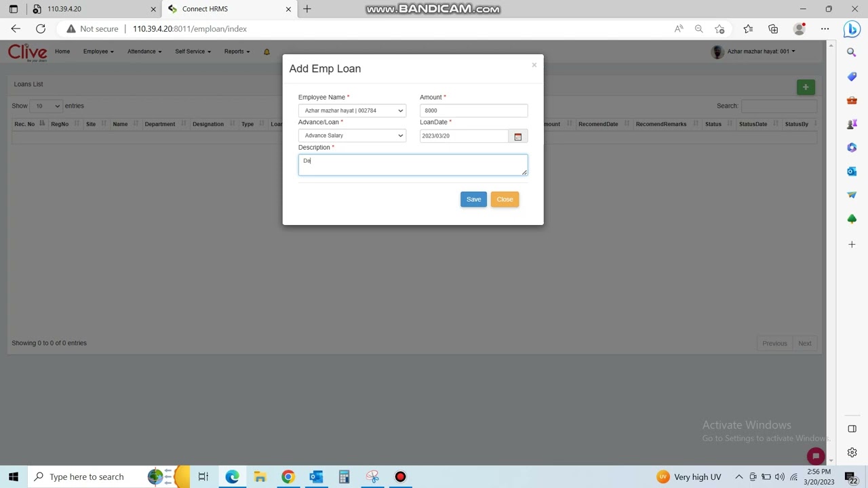The width and height of the screenshot is (868, 488).
Task: Open browser Settings and more menu
Action: (x=825, y=28)
